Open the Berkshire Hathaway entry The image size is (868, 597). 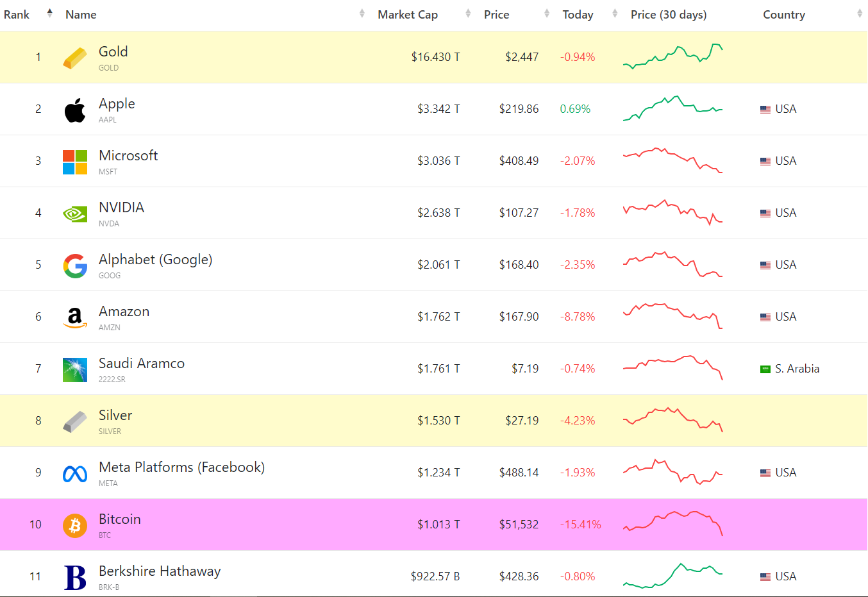click(x=159, y=570)
